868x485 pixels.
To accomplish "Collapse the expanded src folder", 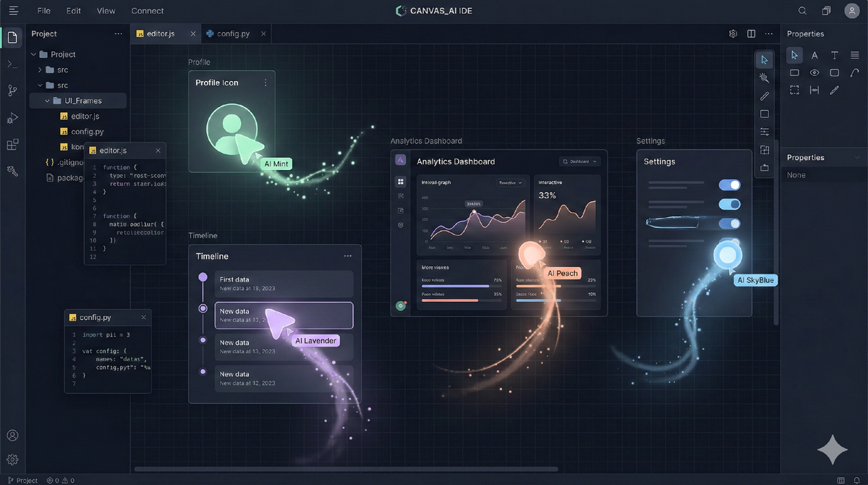I will pyautogui.click(x=41, y=85).
